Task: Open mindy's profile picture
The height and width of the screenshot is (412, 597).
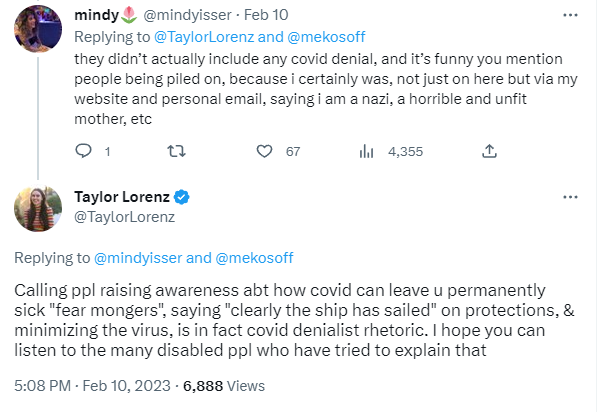Action: point(38,29)
